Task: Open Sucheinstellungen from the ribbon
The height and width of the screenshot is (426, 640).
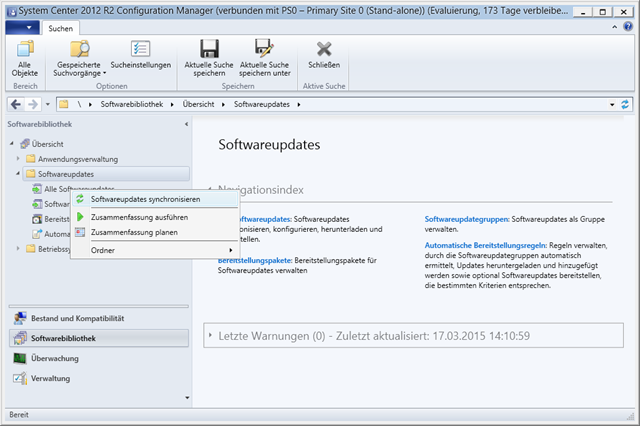Action: (x=141, y=55)
